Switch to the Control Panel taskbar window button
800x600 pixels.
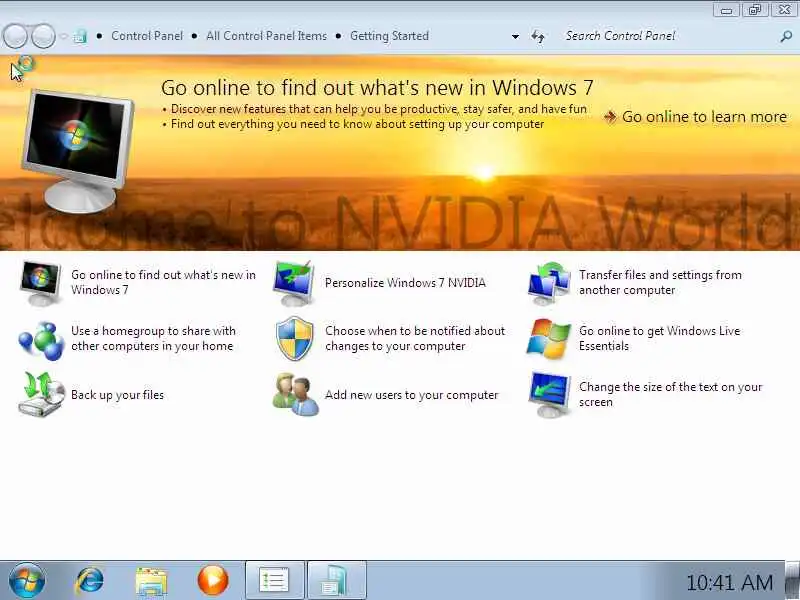337,580
